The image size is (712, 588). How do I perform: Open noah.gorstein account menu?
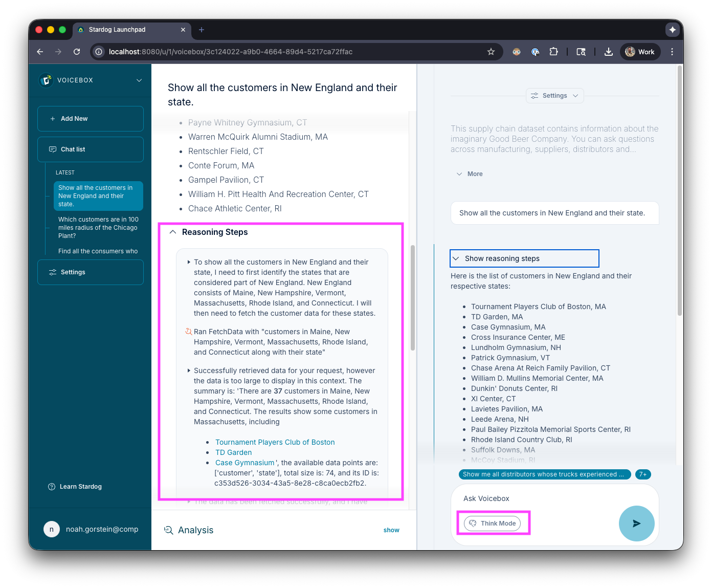pos(102,529)
